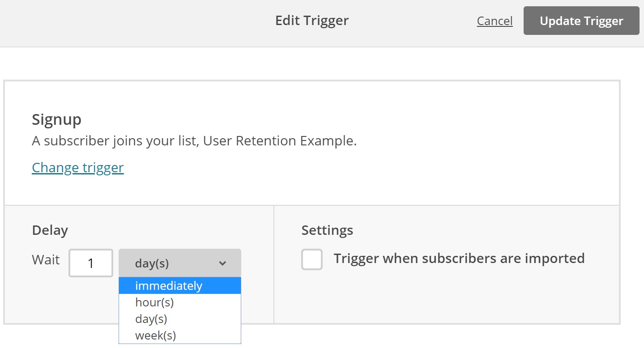
Task: Select 'immediately' from the delay dropdown
Action: point(169,285)
